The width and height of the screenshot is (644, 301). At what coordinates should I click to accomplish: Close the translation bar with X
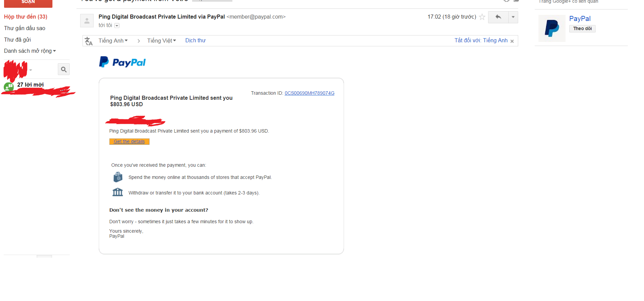pos(512,41)
